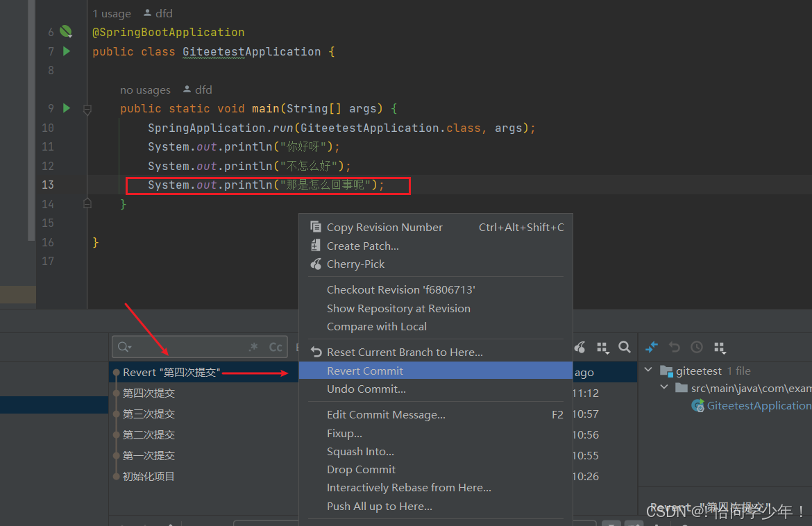Choose Copy Revision Number from the context menu

[436, 228]
